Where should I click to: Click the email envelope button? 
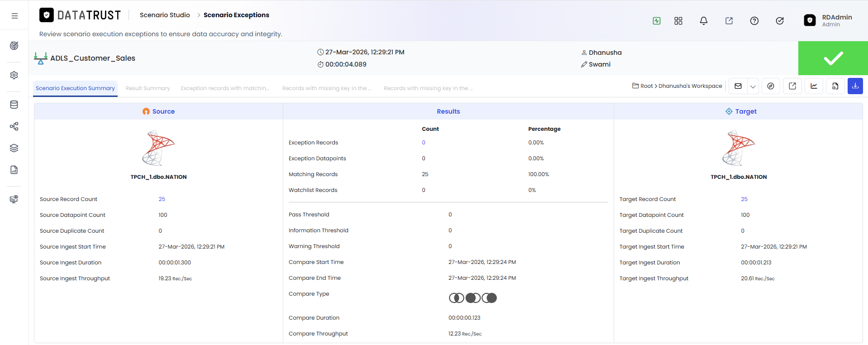click(x=738, y=86)
